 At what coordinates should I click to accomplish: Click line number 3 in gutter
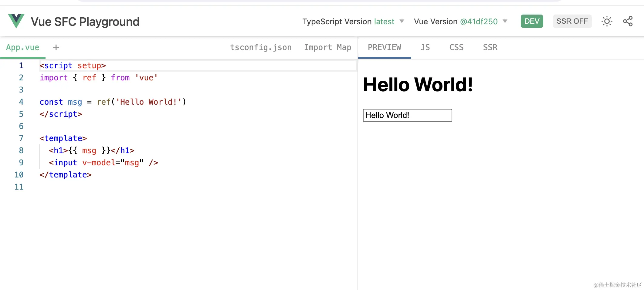21,90
